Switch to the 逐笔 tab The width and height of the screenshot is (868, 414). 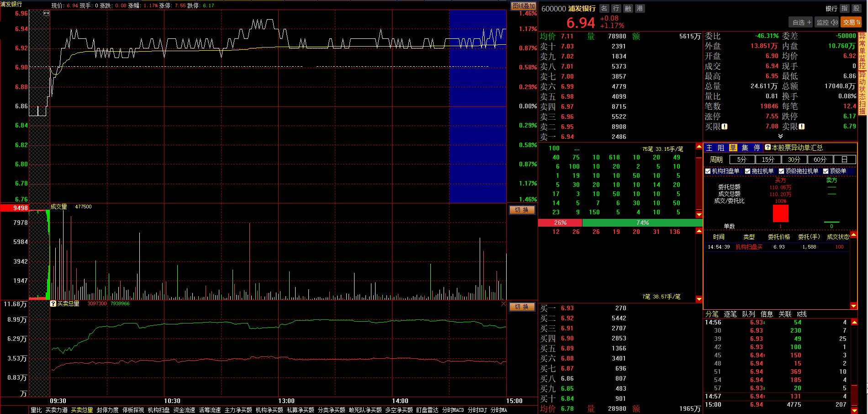(x=730, y=314)
